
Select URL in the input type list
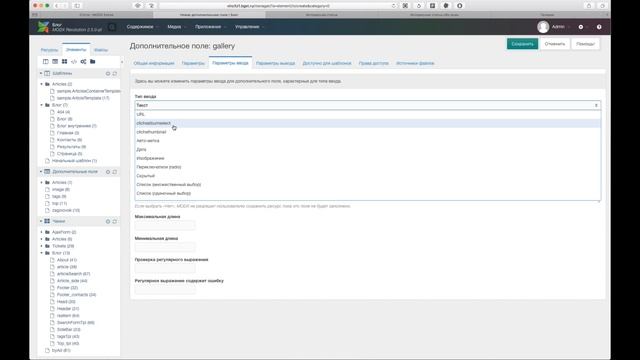pyautogui.click(x=368, y=115)
